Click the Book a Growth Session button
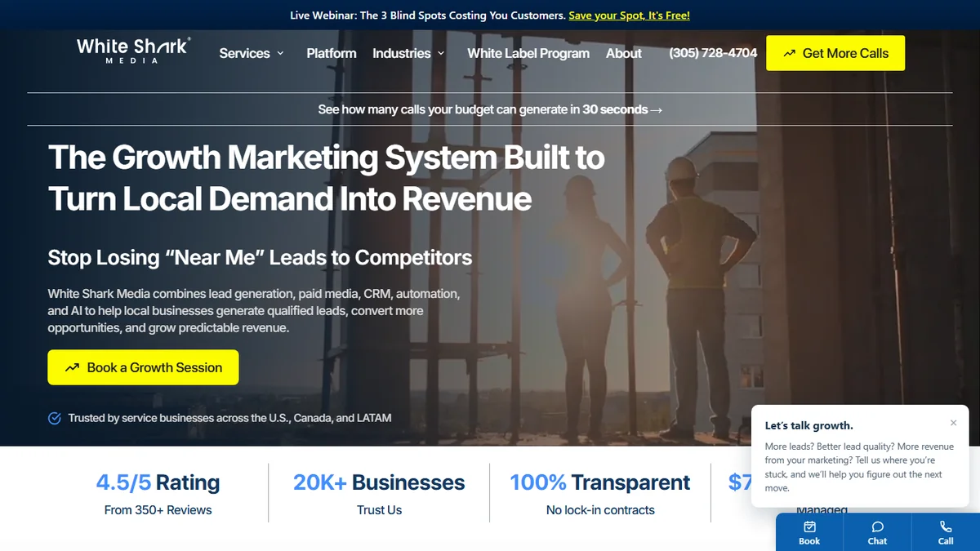Screen dimensions: 980x551 143,367
